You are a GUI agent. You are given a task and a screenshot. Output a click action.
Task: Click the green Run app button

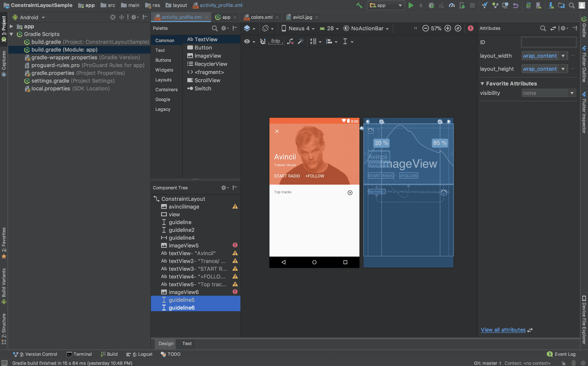(x=411, y=5)
